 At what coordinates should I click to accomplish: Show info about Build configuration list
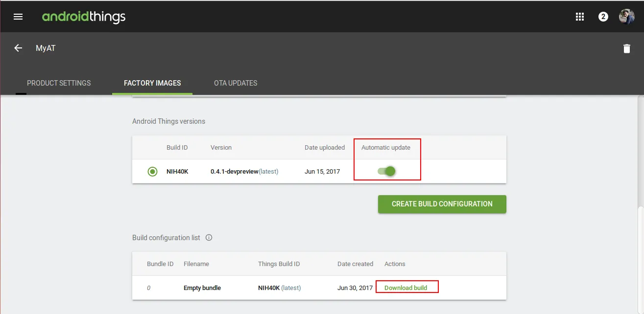click(x=209, y=238)
